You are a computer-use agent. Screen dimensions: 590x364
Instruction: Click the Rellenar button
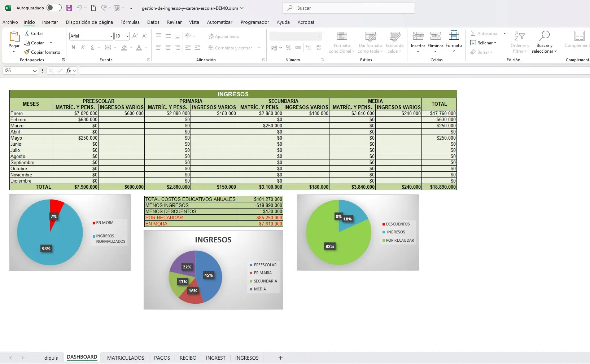pyautogui.click(x=484, y=43)
